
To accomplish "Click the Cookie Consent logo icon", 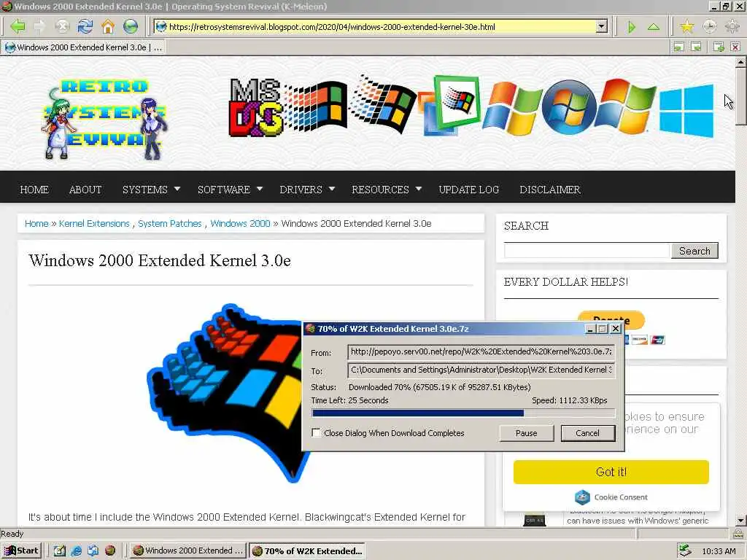I will tap(582, 497).
